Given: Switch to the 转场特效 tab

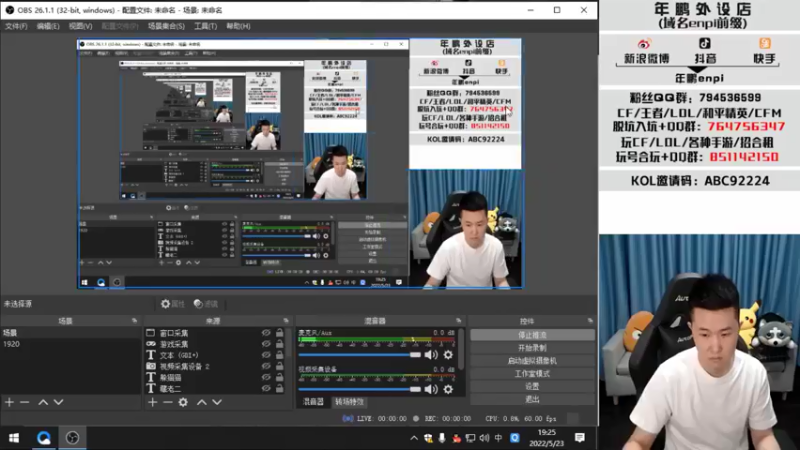Looking at the screenshot, I should [x=349, y=402].
